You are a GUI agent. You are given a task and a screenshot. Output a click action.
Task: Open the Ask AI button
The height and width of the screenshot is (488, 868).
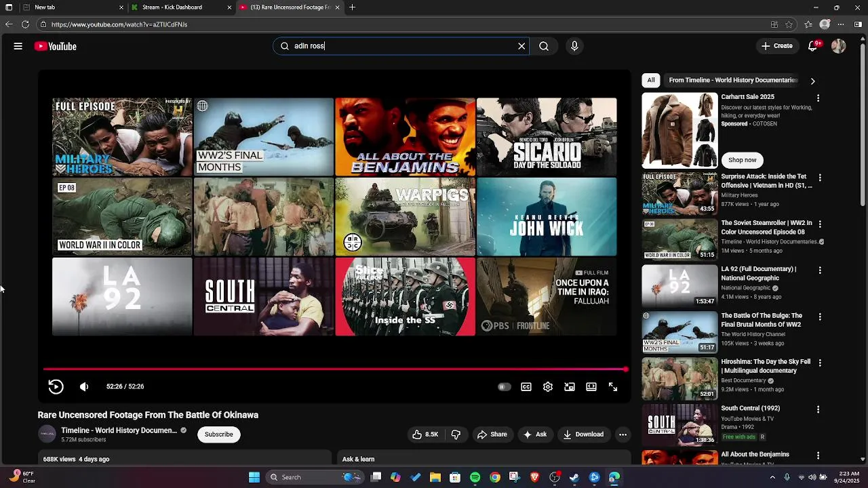coord(535,434)
